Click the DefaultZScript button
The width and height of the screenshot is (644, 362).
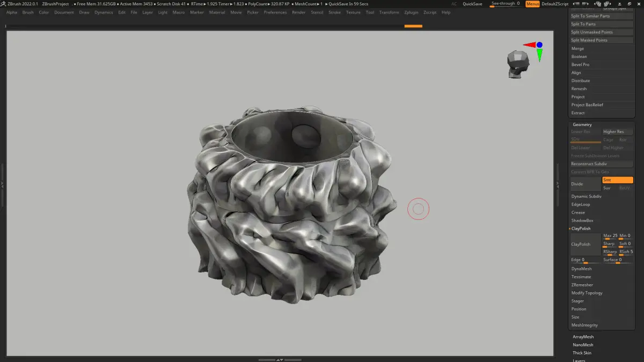pyautogui.click(x=555, y=4)
